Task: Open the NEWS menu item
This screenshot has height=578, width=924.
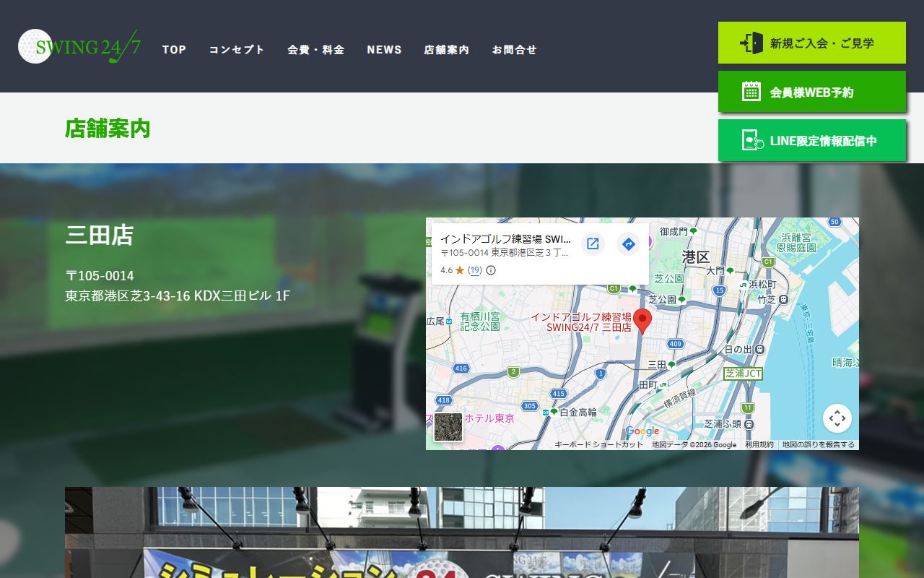Action: [x=384, y=50]
